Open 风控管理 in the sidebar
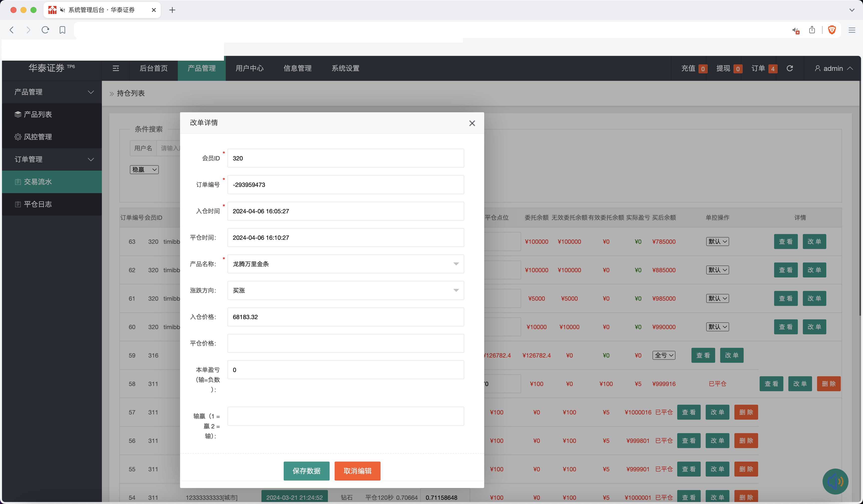This screenshot has width=863, height=504. click(52, 137)
